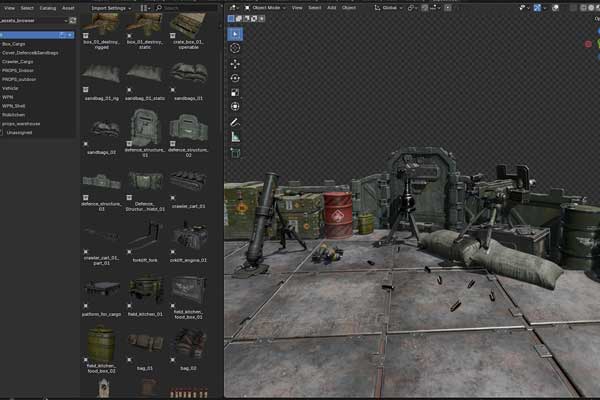Viewport: 600px width, 400px height.
Task: Pick the Rotate tool
Action: tap(235, 78)
